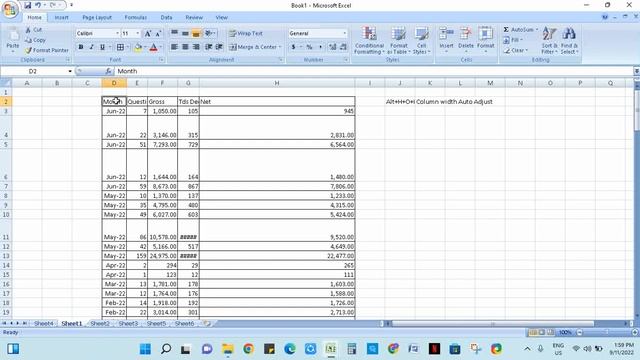Cut the selected cell
Viewport: 640px width, 360px height.
tap(33, 30)
